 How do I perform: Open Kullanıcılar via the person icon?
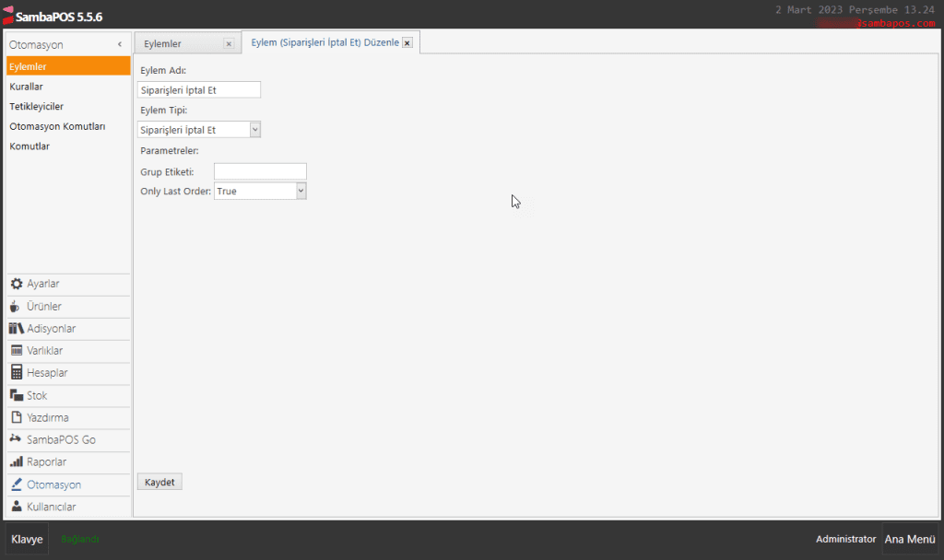[x=17, y=507]
